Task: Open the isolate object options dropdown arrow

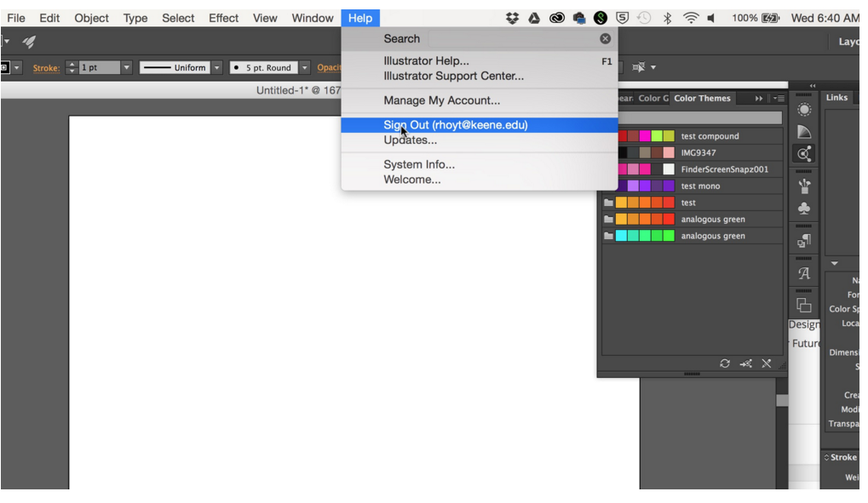Action: click(653, 67)
